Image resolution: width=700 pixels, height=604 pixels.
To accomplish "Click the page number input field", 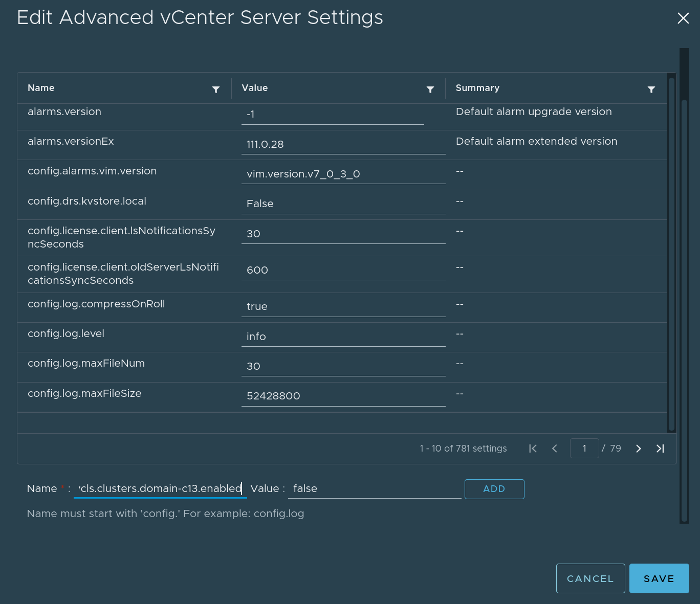I will pyautogui.click(x=584, y=449).
